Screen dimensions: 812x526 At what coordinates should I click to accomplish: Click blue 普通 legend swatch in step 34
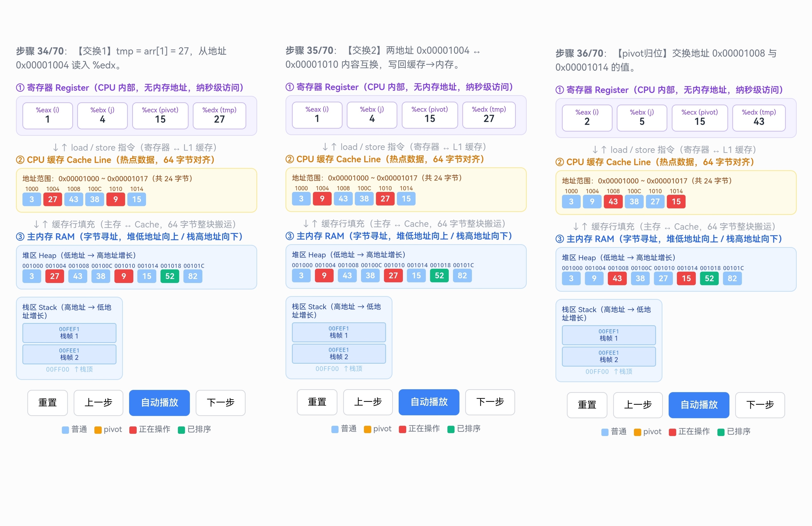[65, 430]
